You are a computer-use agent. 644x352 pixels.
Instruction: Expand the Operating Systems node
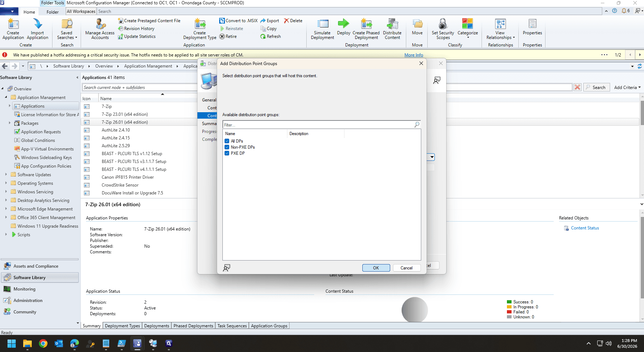tap(6, 183)
